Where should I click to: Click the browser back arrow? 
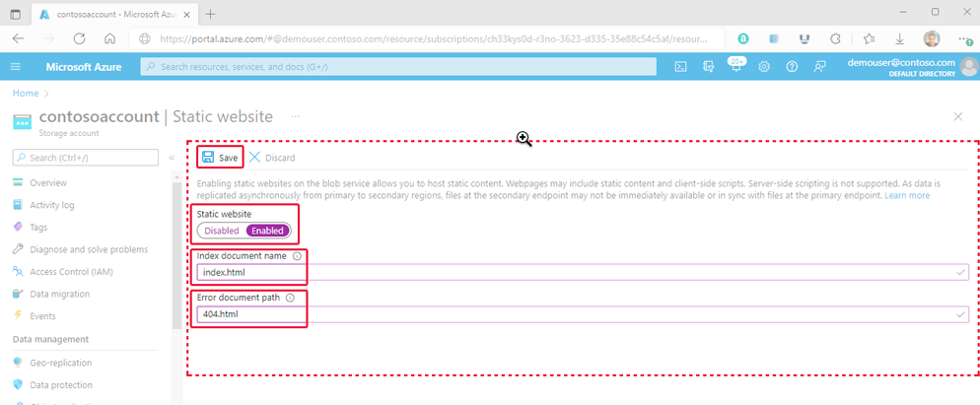18,38
